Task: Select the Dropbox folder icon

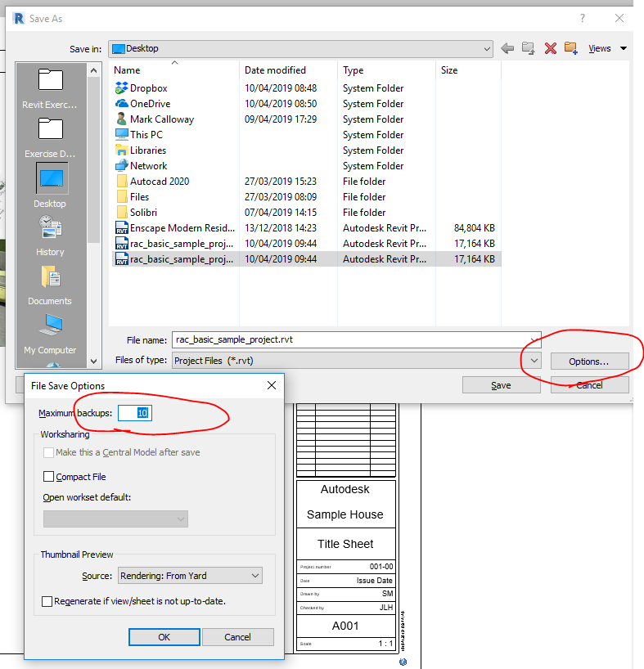Action: pyautogui.click(x=122, y=88)
